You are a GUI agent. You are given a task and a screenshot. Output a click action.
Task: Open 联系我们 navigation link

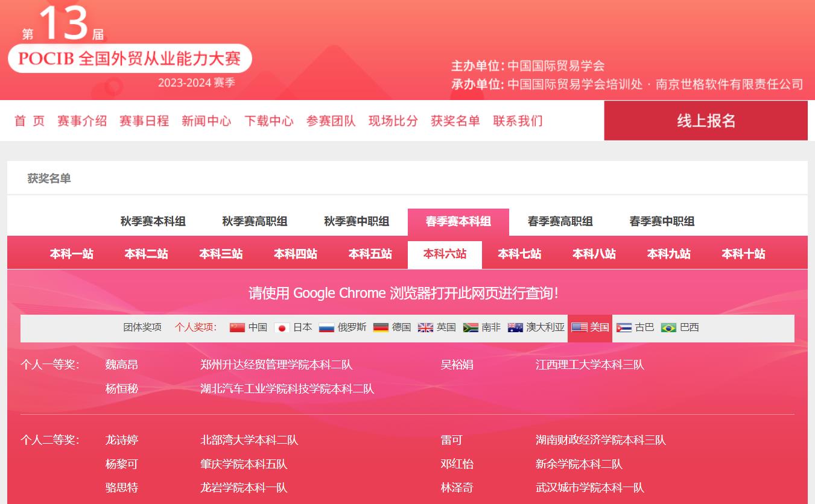click(518, 121)
